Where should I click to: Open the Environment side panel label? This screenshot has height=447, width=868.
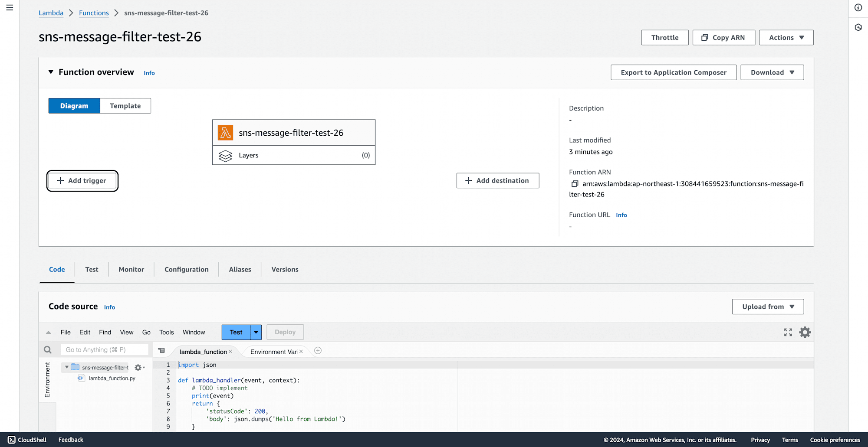pyautogui.click(x=47, y=380)
